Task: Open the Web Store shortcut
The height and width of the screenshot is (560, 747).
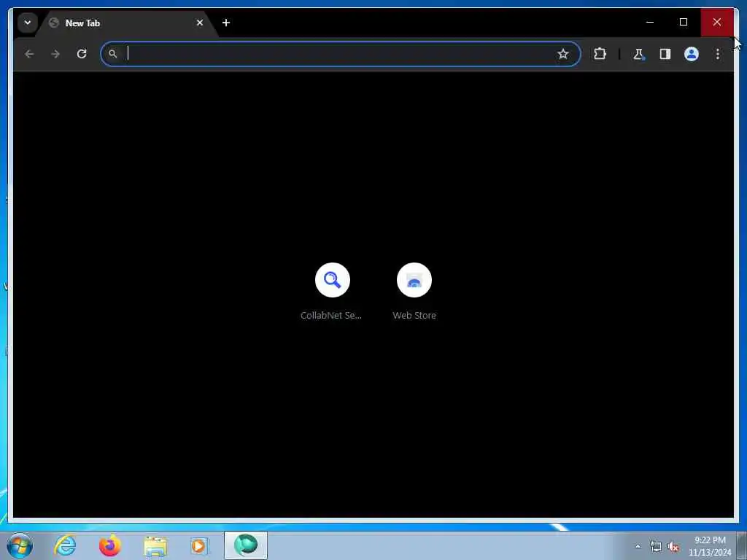Action: pyautogui.click(x=414, y=291)
